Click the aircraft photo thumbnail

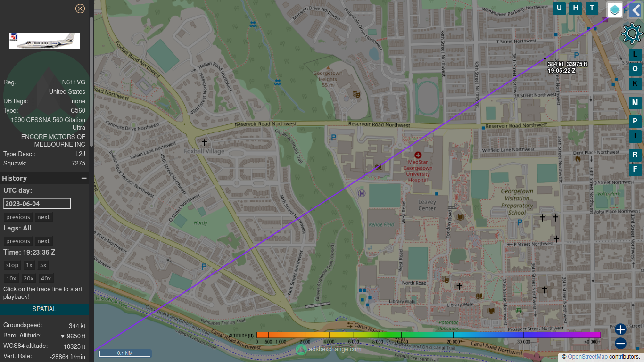pos(44,41)
